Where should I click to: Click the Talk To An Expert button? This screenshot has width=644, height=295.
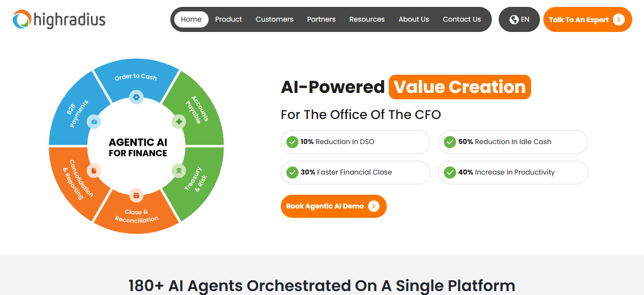(x=587, y=20)
